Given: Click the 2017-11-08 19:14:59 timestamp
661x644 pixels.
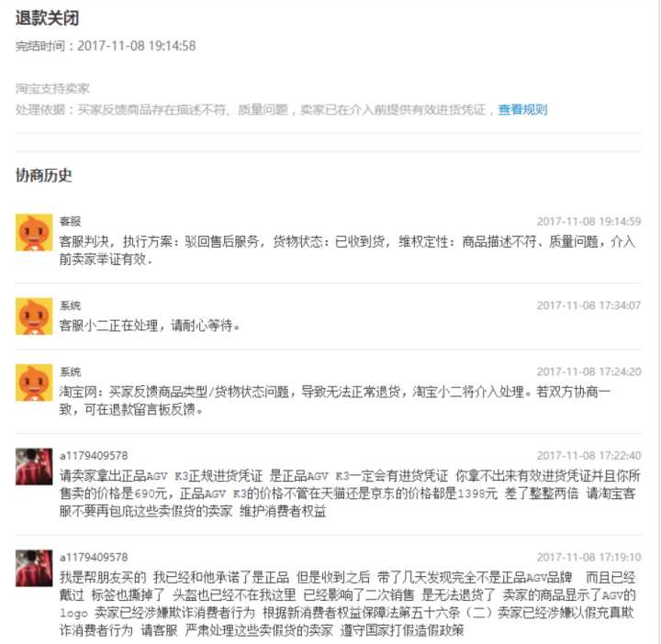Looking at the screenshot, I should click(588, 221).
